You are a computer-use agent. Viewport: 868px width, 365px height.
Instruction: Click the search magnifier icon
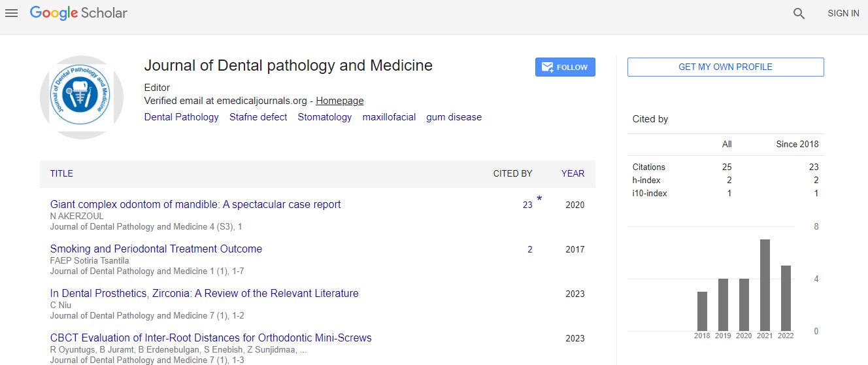tap(799, 13)
